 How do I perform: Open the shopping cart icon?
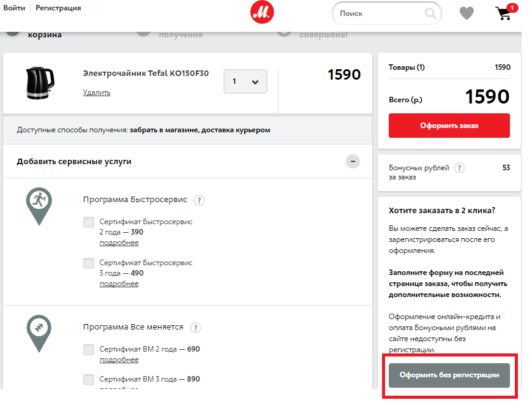[505, 12]
